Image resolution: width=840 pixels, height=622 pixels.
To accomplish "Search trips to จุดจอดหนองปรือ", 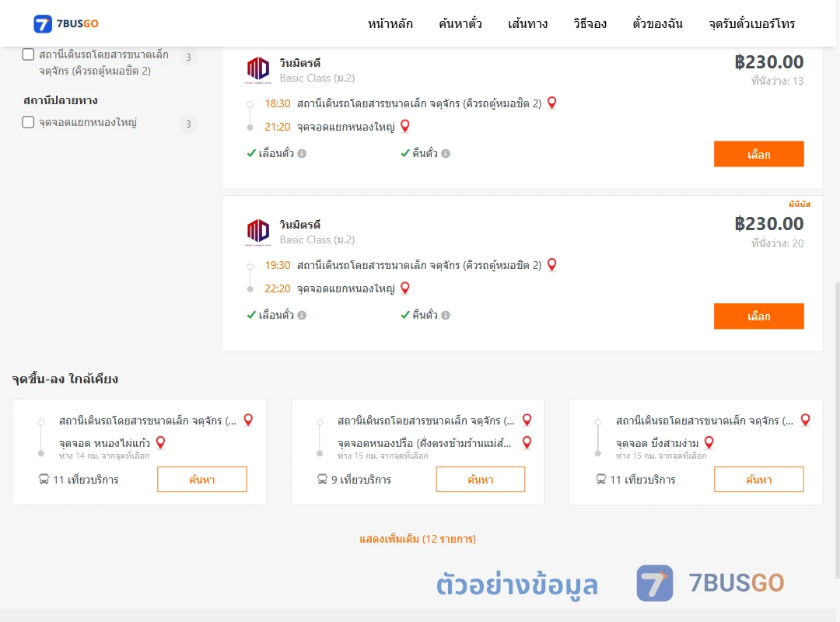I will [x=481, y=480].
